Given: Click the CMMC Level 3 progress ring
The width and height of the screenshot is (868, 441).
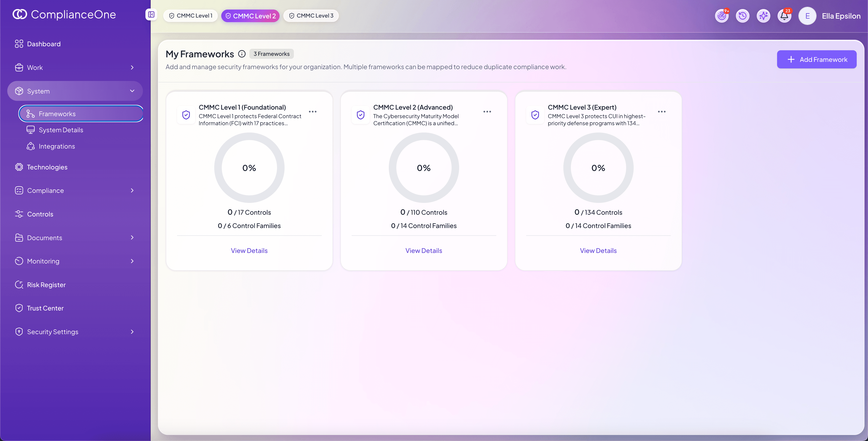Looking at the screenshot, I should (x=598, y=168).
